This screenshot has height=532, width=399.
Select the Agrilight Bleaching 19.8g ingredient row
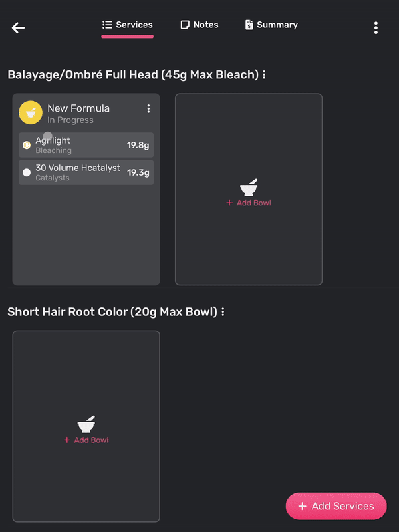(86, 145)
